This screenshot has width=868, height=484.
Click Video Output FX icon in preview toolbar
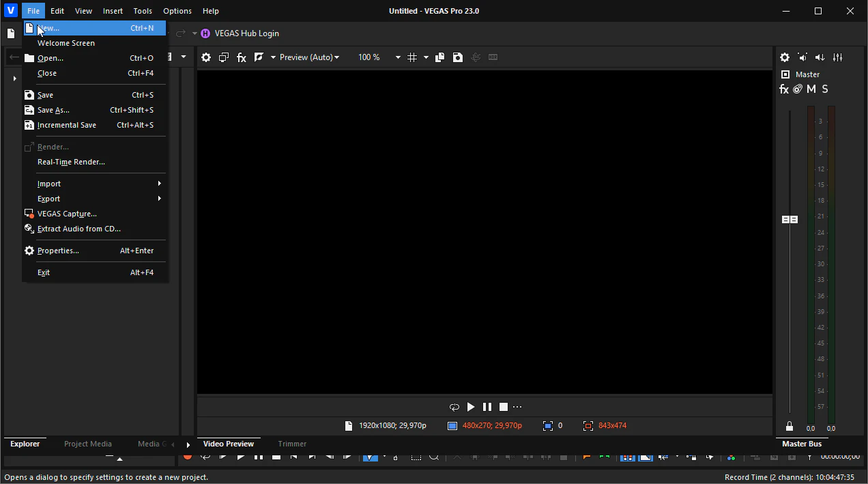coord(242,57)
